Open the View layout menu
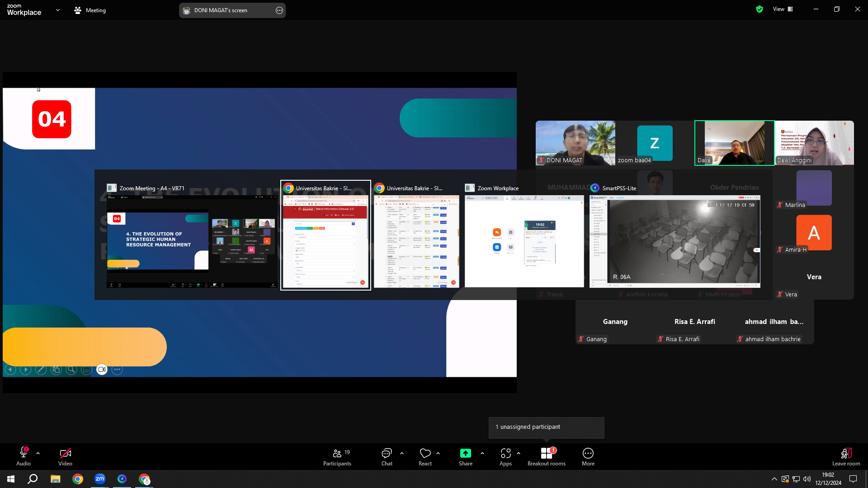 tap(783, 9)
